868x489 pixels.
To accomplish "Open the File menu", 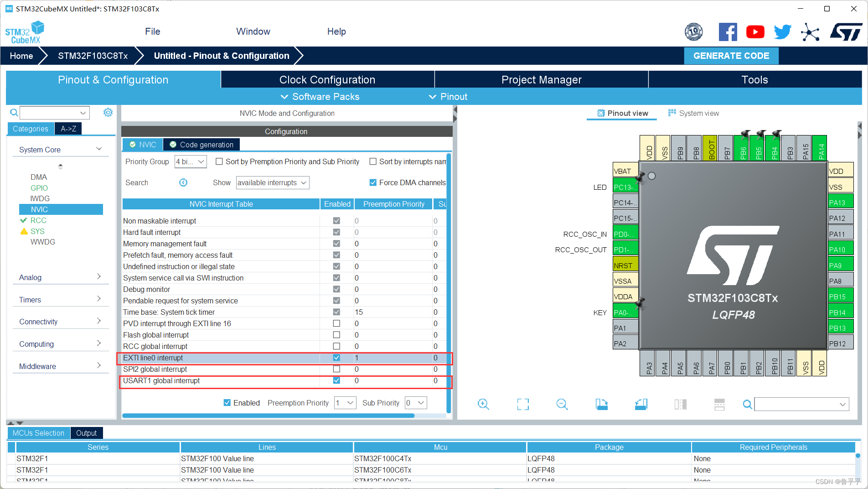I will point(152,31).
